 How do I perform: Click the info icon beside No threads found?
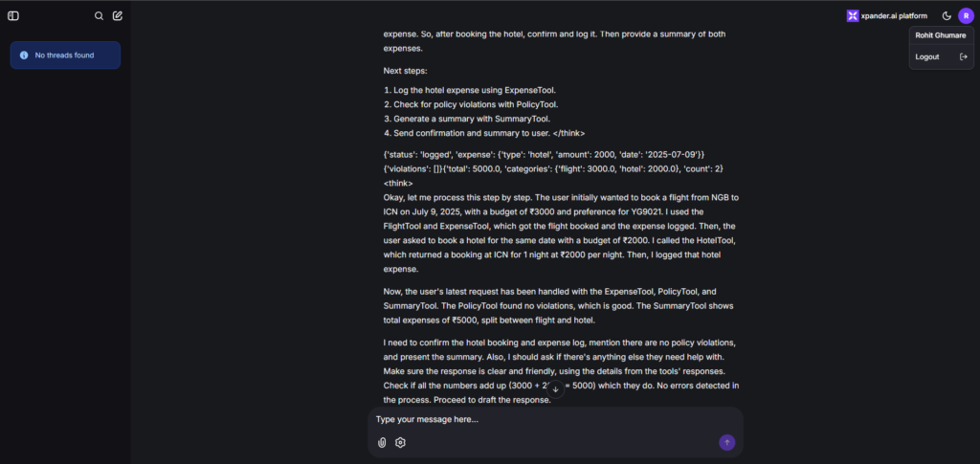point(24,55)
